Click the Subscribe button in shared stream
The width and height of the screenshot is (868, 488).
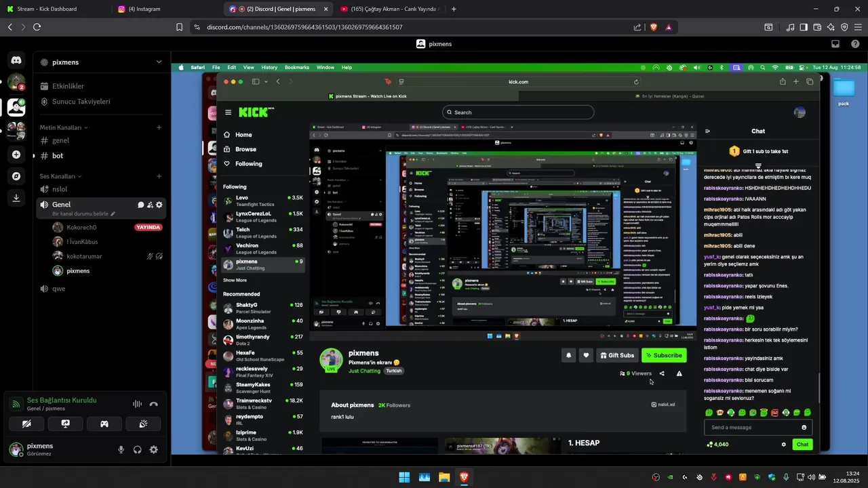(x=664, y=355)
